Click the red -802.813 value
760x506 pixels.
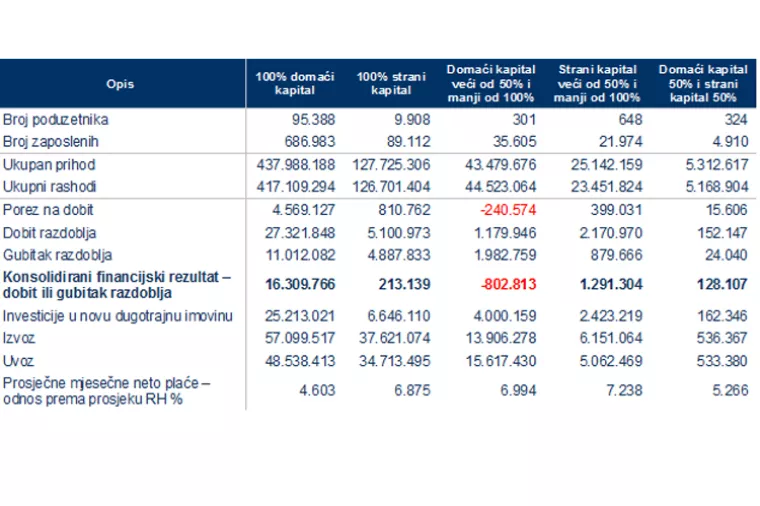click(x=508, y=284)
